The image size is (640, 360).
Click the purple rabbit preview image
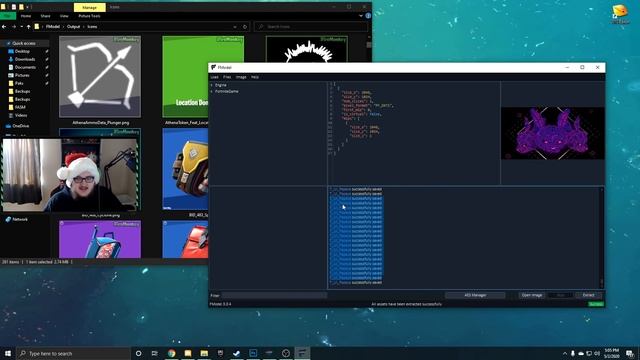click(553, 133)
